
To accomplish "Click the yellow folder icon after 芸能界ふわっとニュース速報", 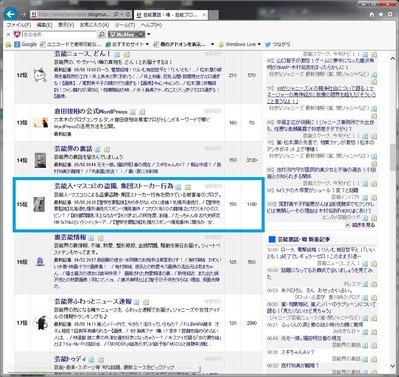I will pos(146,302).
